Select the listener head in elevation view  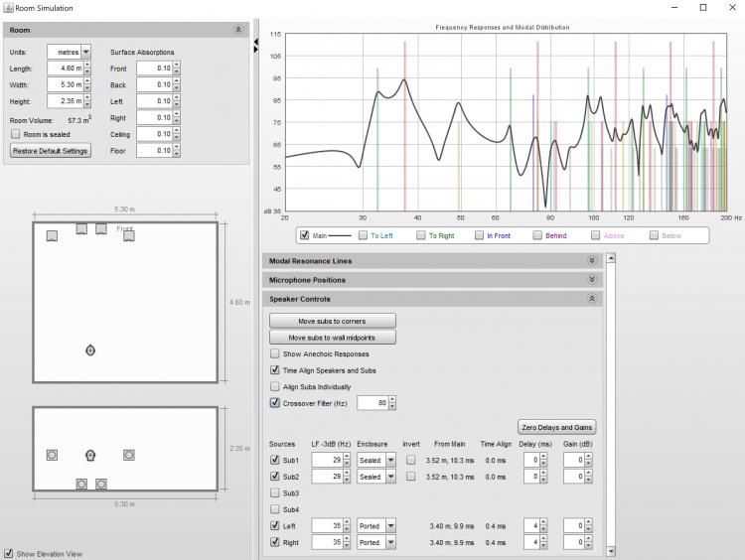click(90, 456)
